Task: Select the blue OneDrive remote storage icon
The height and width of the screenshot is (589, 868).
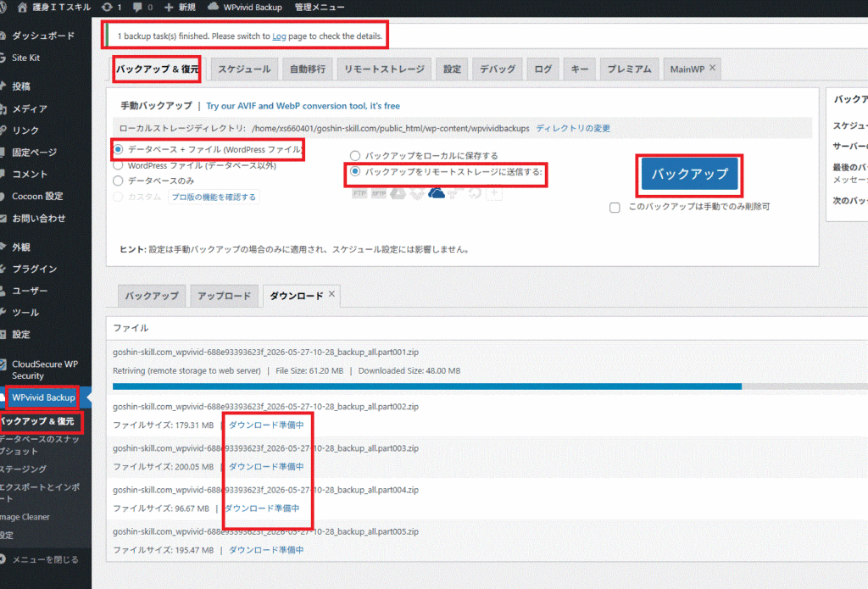Action: (437, 193)
